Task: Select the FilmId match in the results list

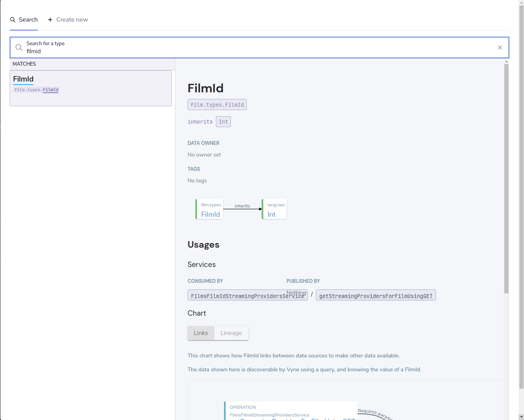Action: pos(91,88)
